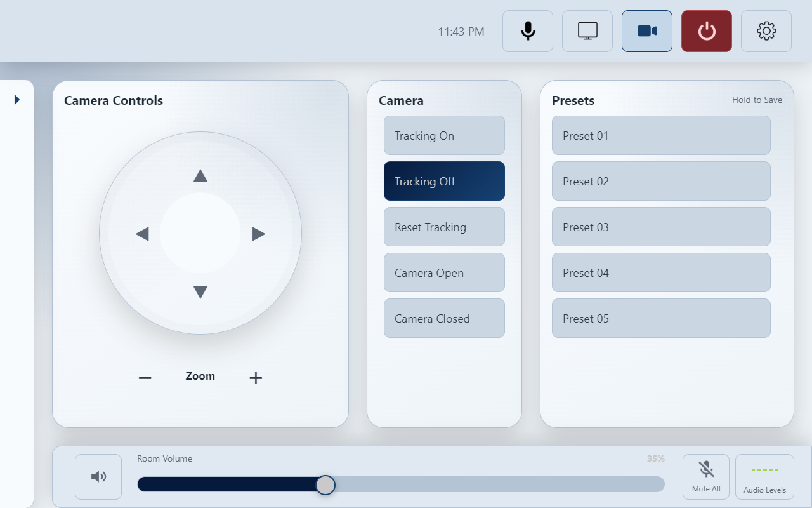Tilt camera down with the down arrow
Screen dimensions: 812x508
[200, 292]
